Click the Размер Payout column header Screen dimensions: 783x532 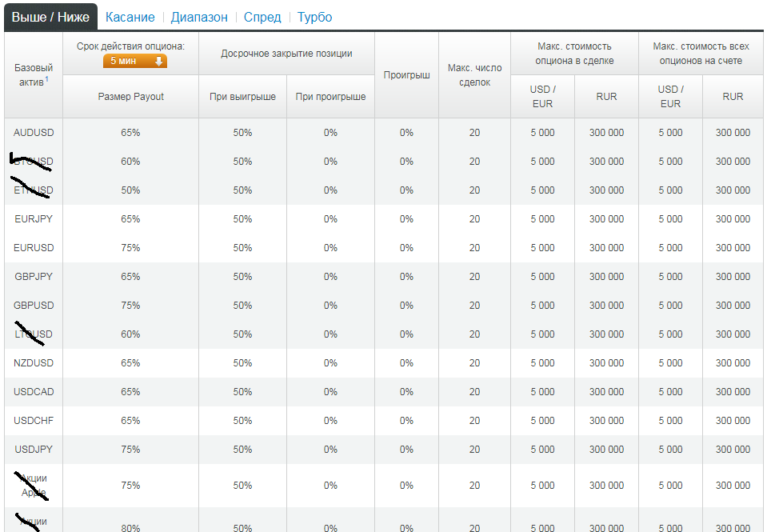point(131,97)
